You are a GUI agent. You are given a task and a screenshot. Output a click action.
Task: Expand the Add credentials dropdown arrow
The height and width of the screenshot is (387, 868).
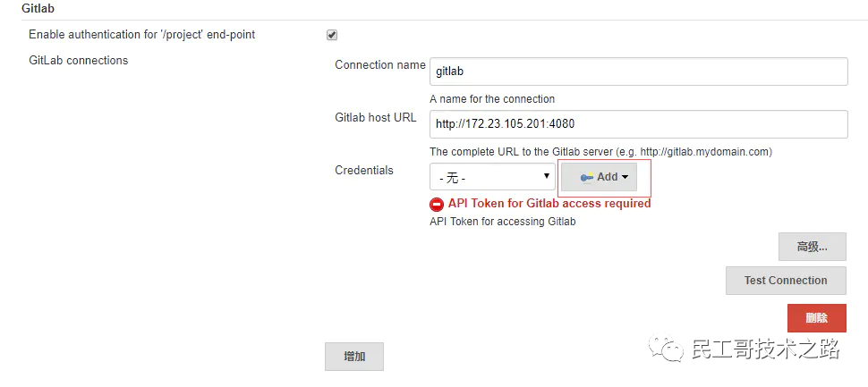tap(625, 178)
